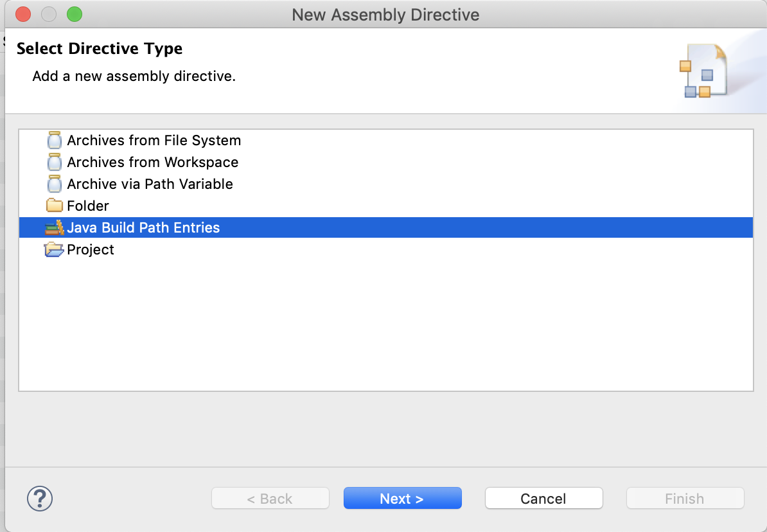Click empty space in the directive list
This screenshot has width=767, height=532.
tap(385, 321)
